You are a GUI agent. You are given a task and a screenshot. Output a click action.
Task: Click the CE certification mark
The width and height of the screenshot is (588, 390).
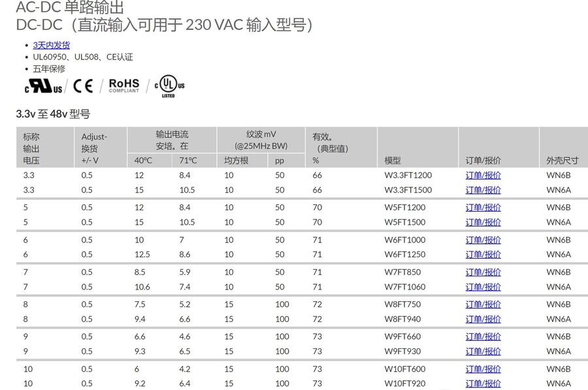[x=83, y=86]
